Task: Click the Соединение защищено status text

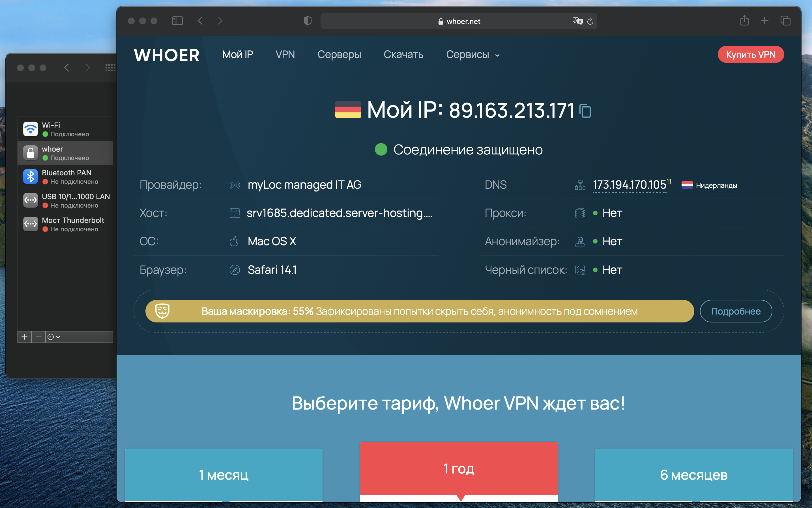Action: tap(468, 150)
